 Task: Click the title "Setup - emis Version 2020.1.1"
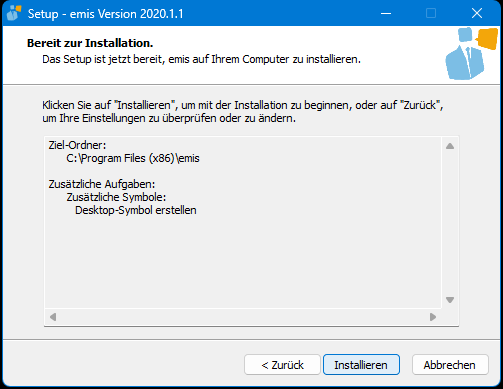tap(105, 14)
